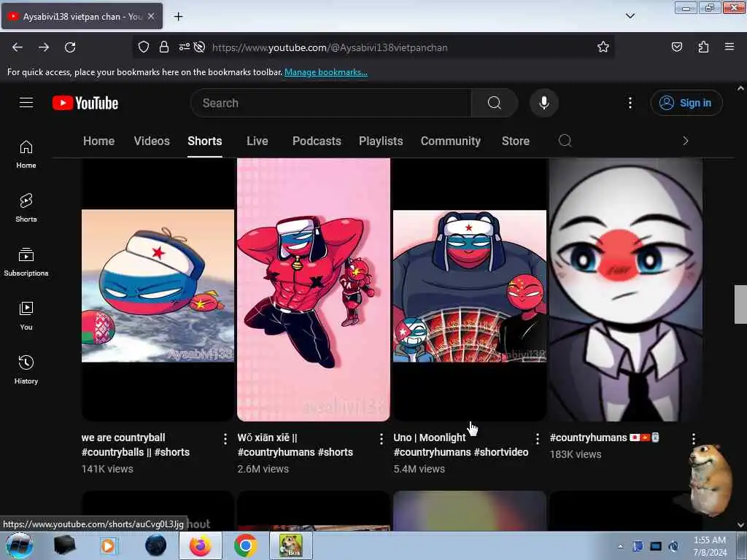Click the permissions icon in address bar

click(184, 47)
